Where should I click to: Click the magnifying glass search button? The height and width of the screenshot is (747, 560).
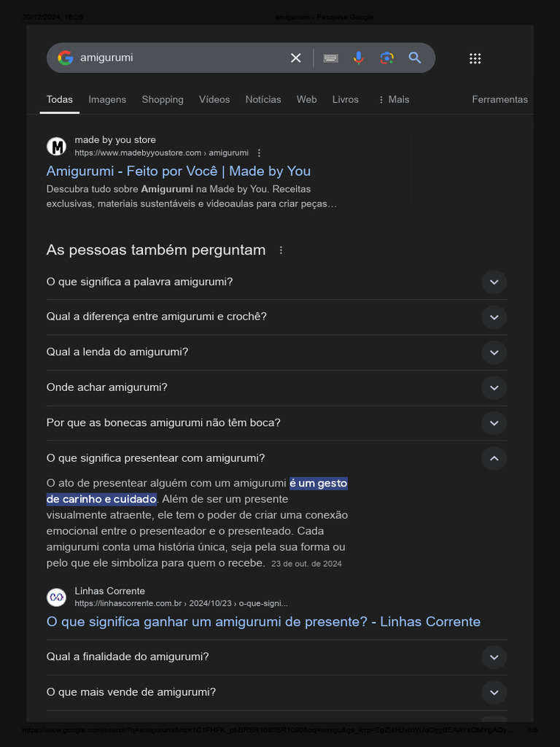(x=415, y=58)
